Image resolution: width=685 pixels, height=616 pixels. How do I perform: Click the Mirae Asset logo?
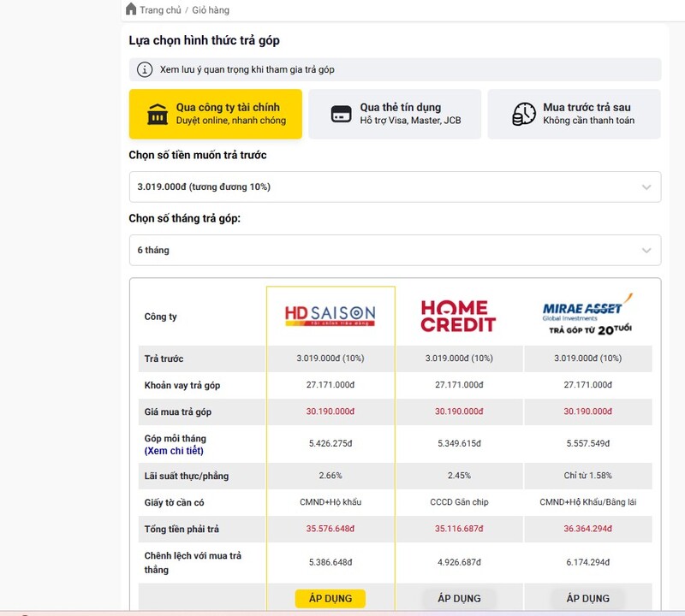pyautogui.click(x=587, y=315)
